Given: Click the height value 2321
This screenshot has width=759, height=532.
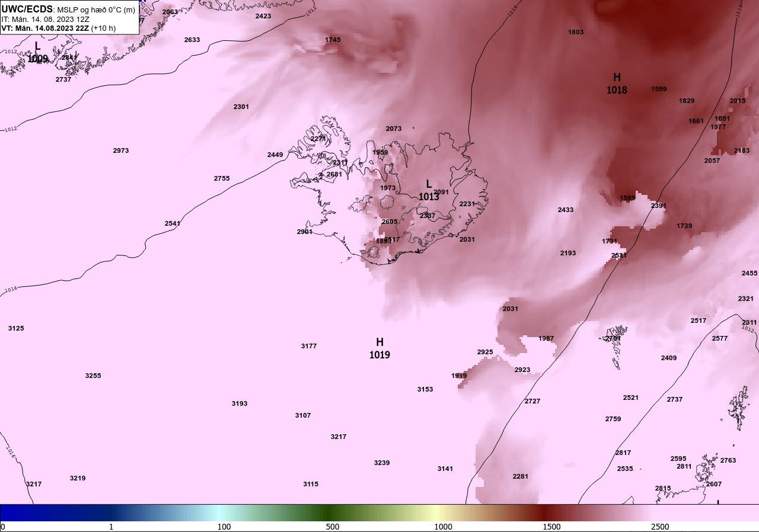Looking at the screenshot, I should coord(746,299).
